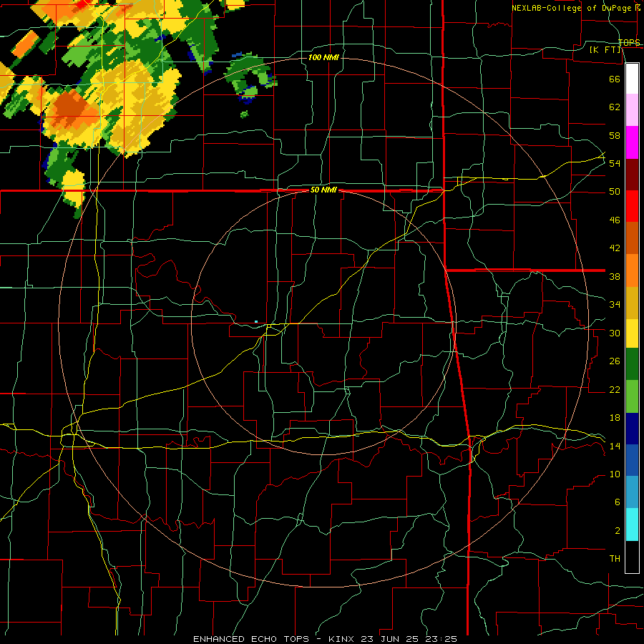Click the dark green legend swatch

(632, 364)
